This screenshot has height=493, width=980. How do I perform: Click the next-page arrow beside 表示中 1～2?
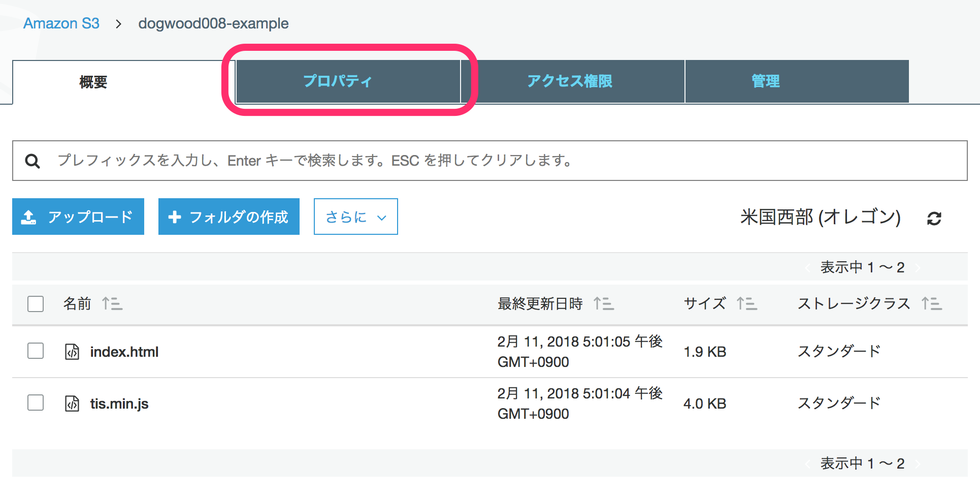pyautogui.click(x=918, y=267)
